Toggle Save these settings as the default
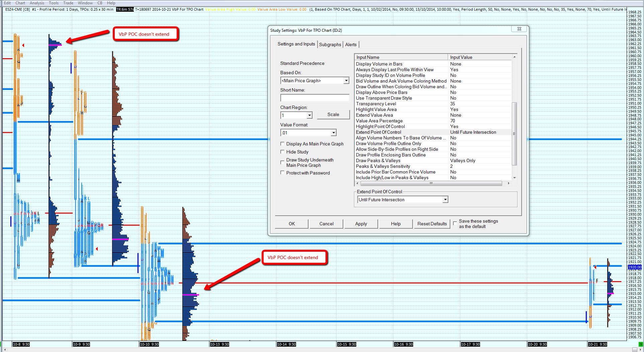The width and height of the screenshot is (644, 352). click(455, 223)
